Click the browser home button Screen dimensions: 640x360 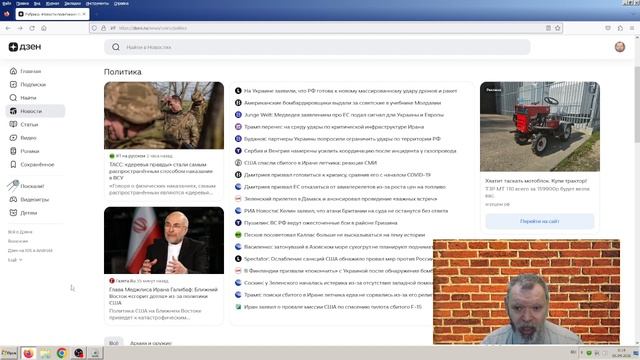tap(44, 28)
